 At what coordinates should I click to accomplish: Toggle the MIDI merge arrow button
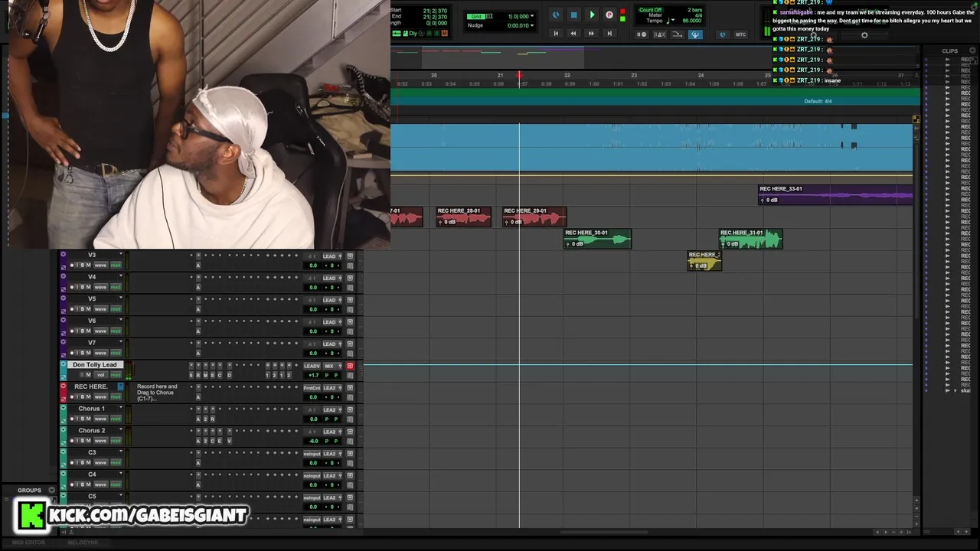coord(678,34)
